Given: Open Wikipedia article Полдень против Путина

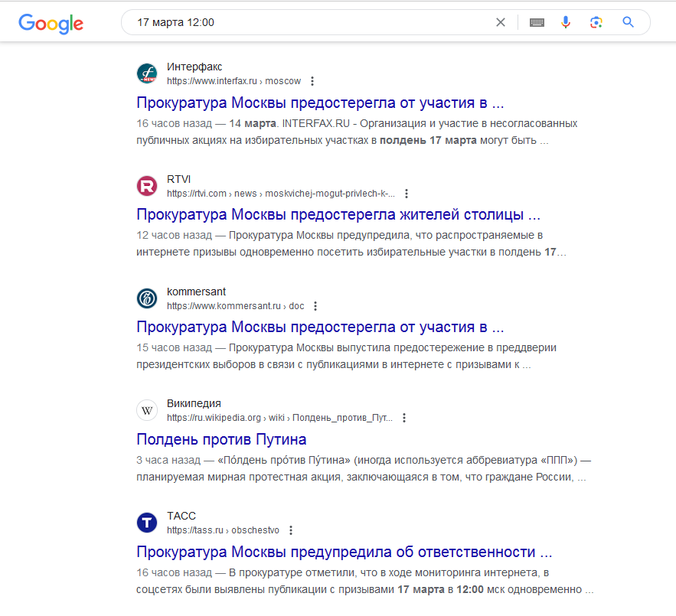Looking at the screenshot, I should [221, 439].
